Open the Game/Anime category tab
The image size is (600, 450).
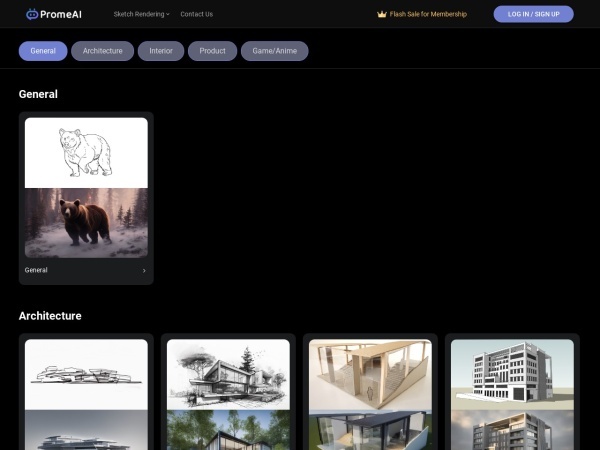tap(274, 51)
